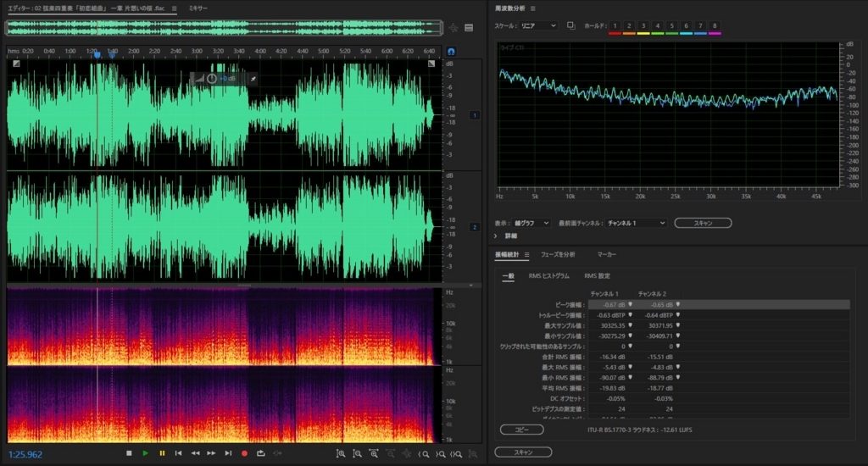Toggle Hold button 3

(x=643, y=26)
